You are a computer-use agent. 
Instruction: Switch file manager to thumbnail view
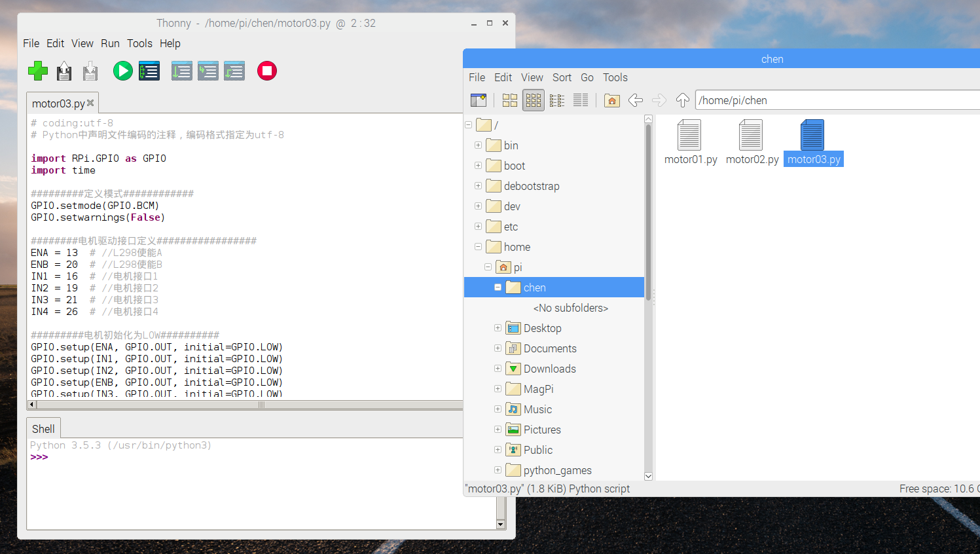pos(534,100)
